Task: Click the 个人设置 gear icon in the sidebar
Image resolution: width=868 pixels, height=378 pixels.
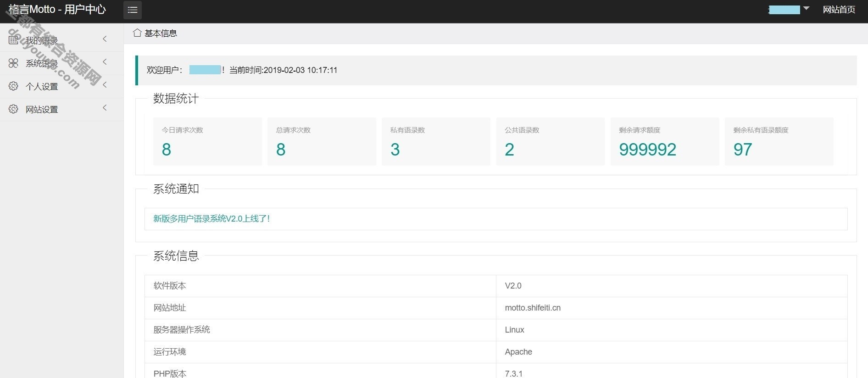Action: click(x=13, y=86)
